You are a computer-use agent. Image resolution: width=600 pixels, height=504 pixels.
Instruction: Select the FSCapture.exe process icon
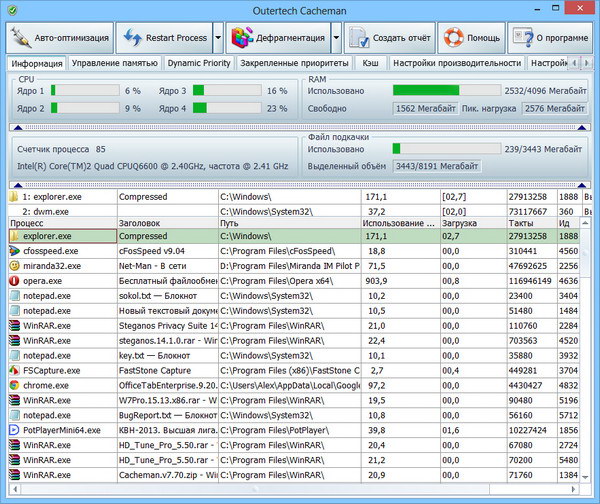(14, 369)
